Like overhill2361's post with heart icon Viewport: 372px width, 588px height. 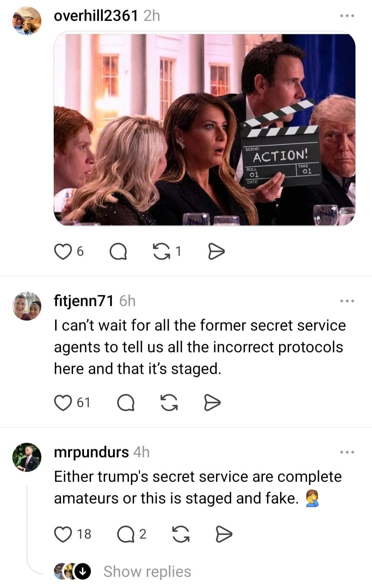pos(62,251)
